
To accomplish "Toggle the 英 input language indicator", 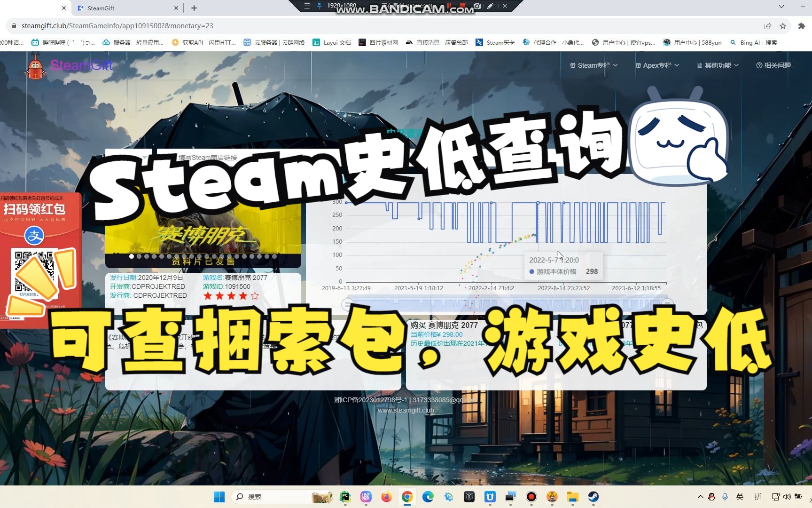I will coord(740,497).
